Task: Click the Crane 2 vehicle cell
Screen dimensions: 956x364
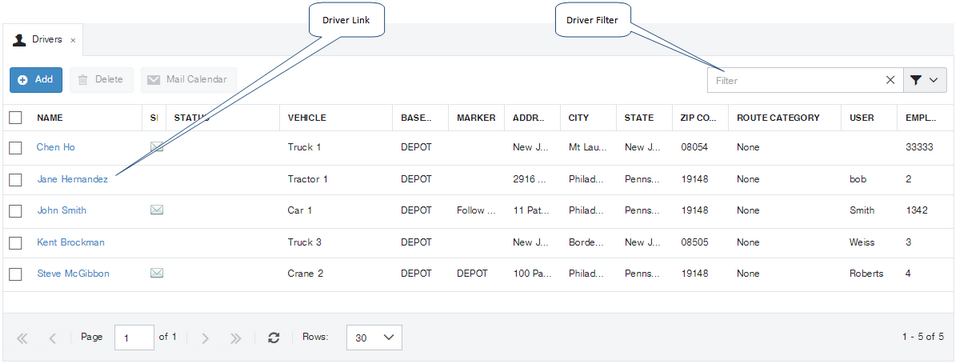Action: coord(304,274)
